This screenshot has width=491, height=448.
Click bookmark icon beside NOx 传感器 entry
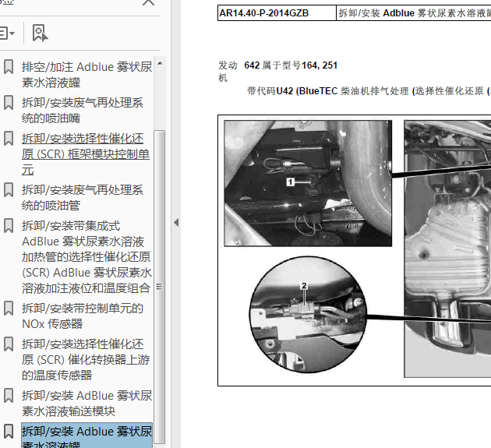point(9,309)
